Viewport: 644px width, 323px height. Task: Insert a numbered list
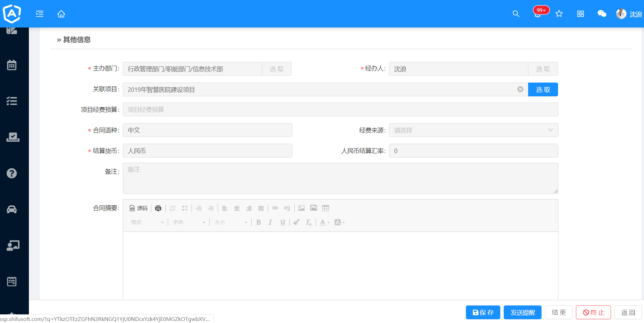coord(173,208)
